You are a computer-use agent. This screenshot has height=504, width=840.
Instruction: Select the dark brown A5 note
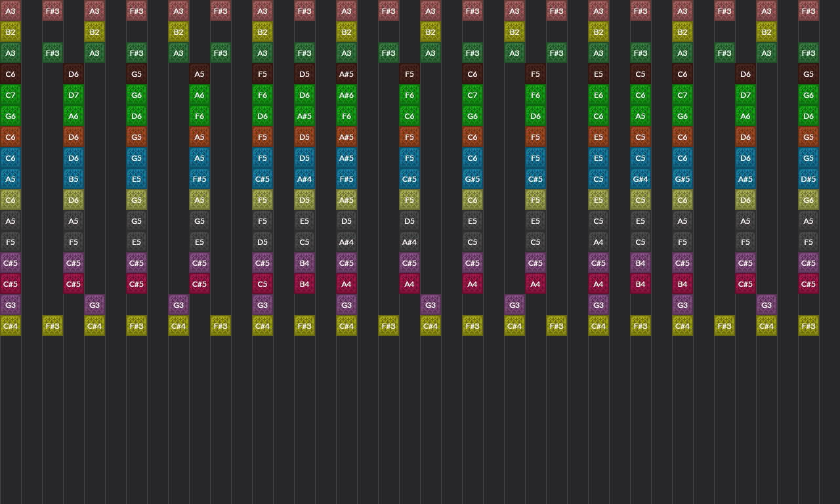199,74
